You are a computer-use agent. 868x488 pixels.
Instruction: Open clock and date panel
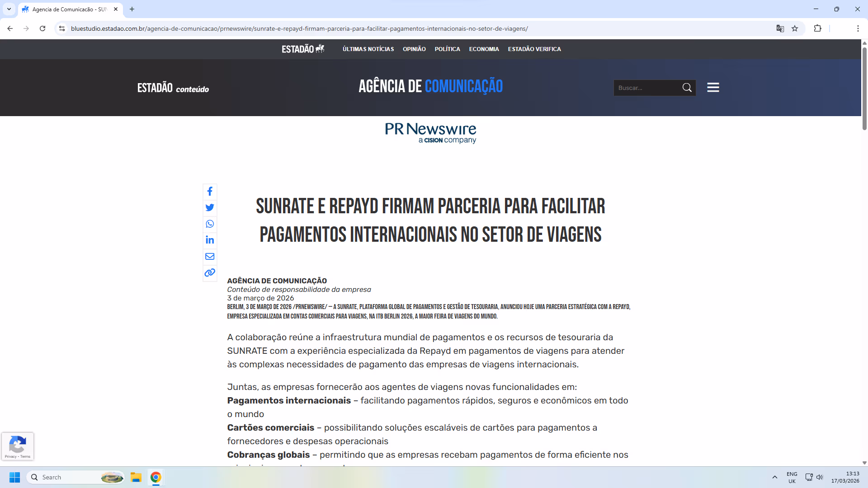tap(845, 477)
